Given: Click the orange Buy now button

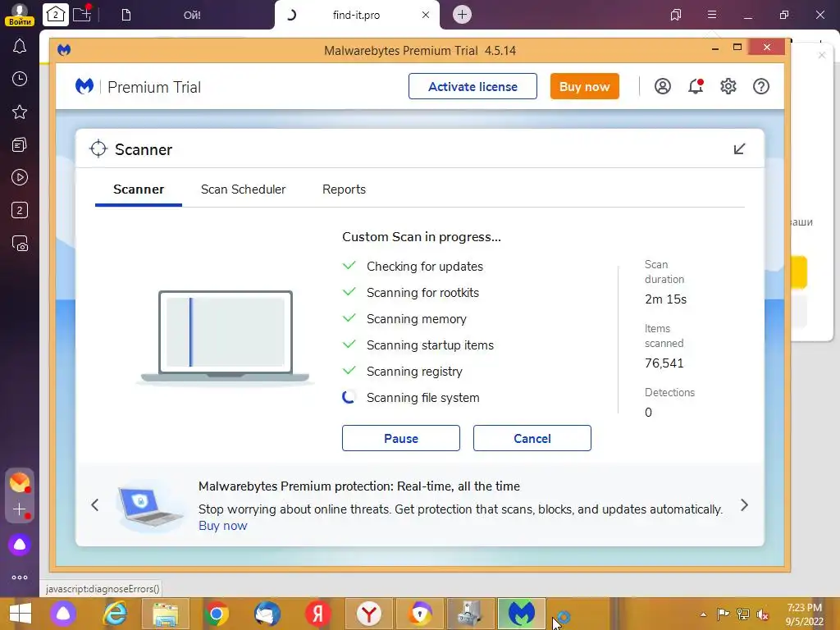Looking at the screenshot, I should click(584, 86).
